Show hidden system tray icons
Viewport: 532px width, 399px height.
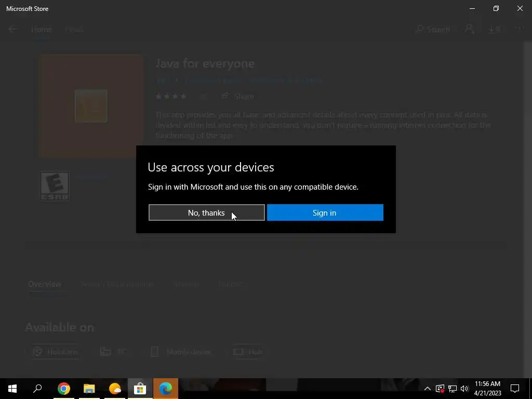click(x=428, y=389)
